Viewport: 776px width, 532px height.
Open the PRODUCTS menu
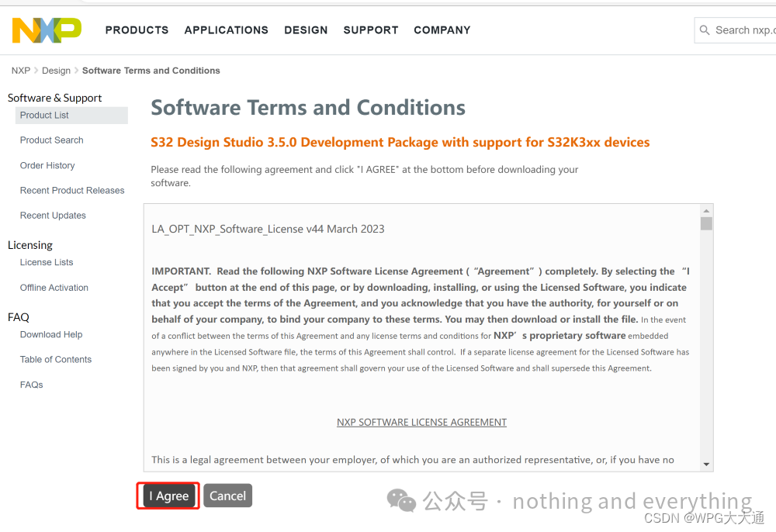137,30
